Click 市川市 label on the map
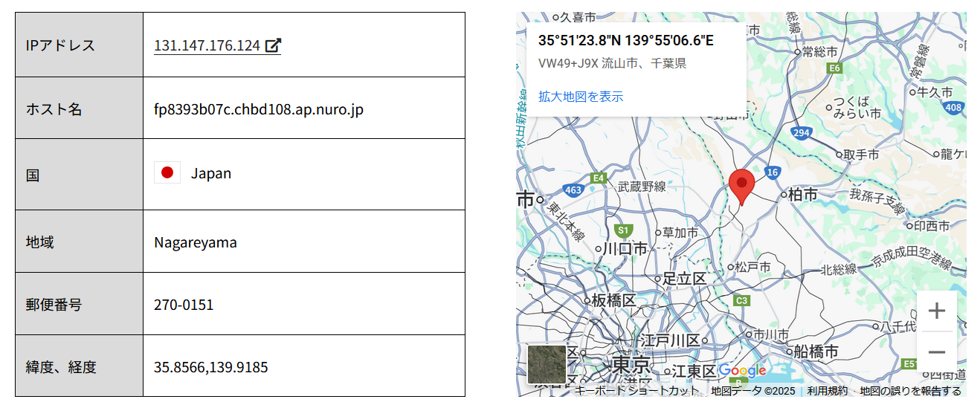Screen dimensions: 980x405 pyautogui.click(x=771, y=334)
